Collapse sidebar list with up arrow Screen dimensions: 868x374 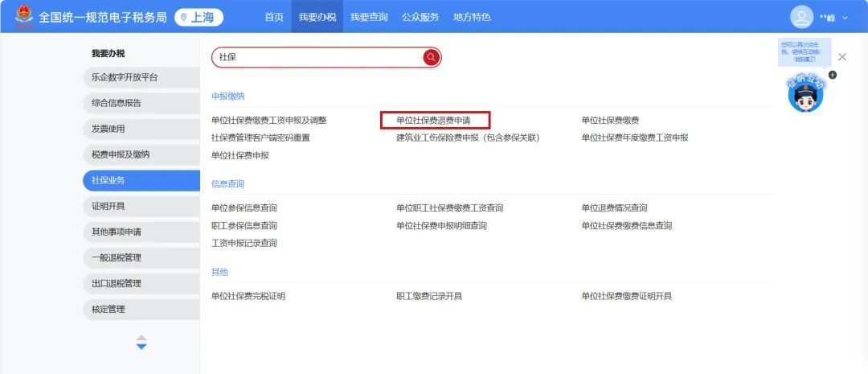pos(141,338)
